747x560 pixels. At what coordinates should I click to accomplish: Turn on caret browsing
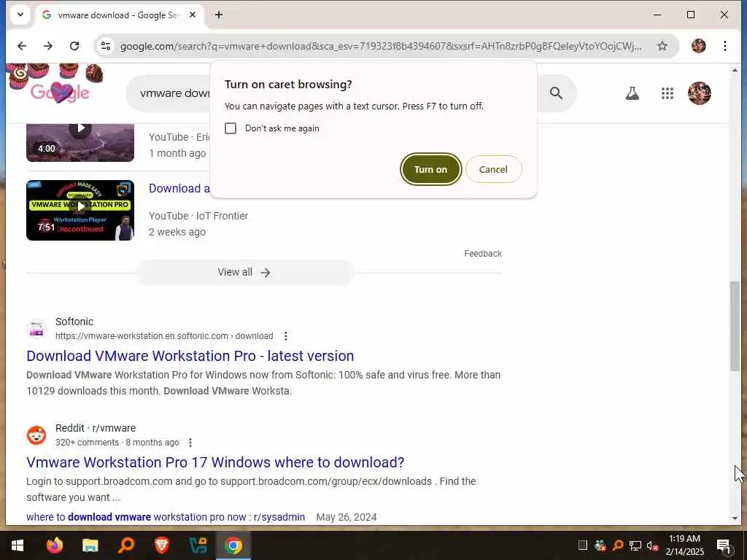(x=430, y=169)
